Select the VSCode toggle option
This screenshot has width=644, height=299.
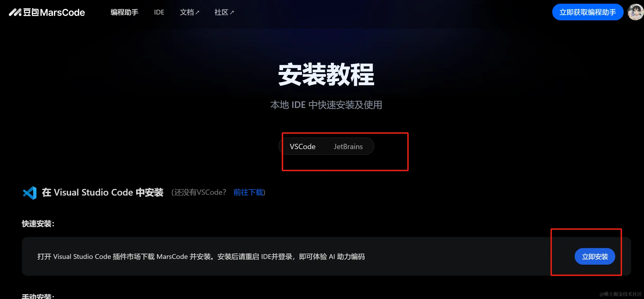point(302,146)
